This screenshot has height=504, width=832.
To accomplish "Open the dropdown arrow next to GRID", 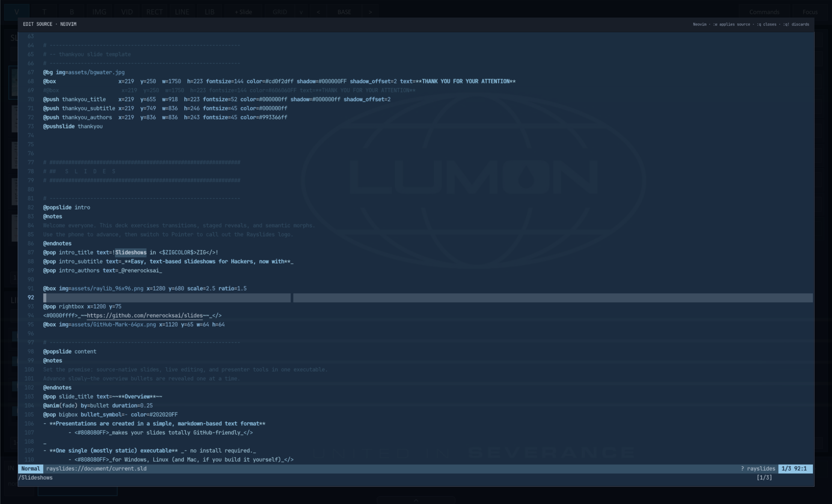I will (301, 12).
